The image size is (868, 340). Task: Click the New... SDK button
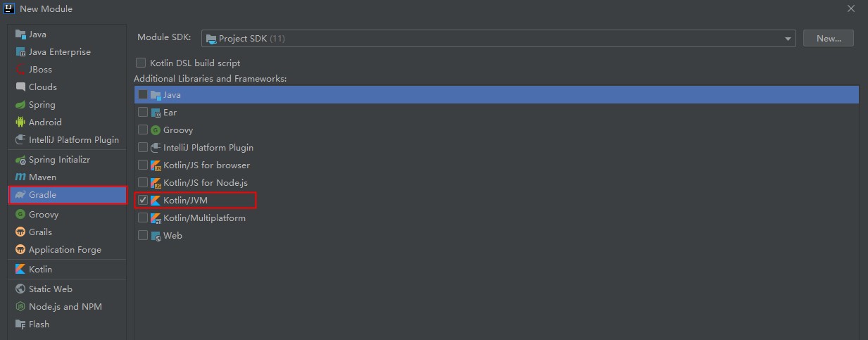click(x=829, y=39)
